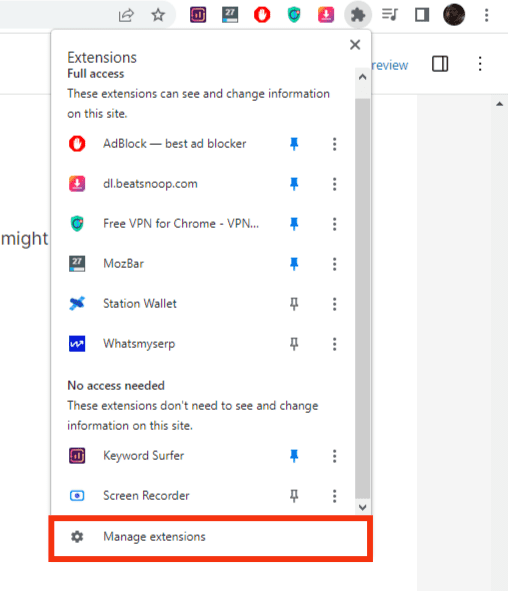This screenshot has height=591, width=508.
Task: Select Keyword Surfer extension entry
Action: pyautogui.click(x=144, y=456)
